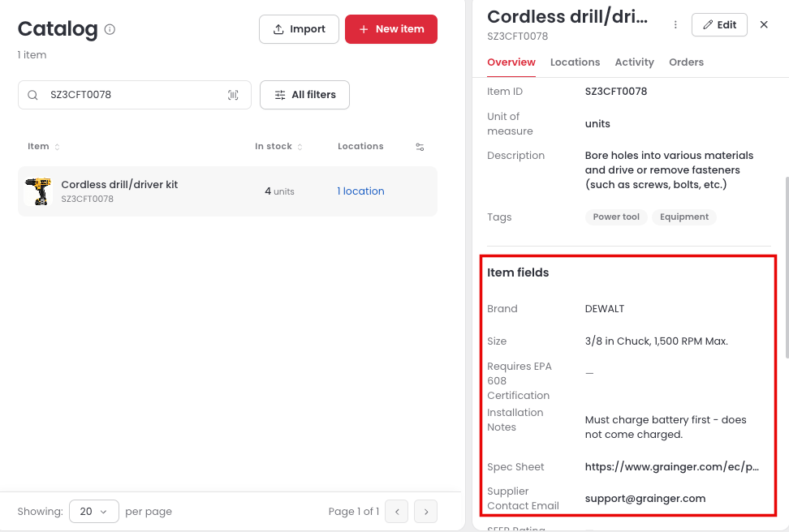Click the catalog search field

[x=135, y=95]
